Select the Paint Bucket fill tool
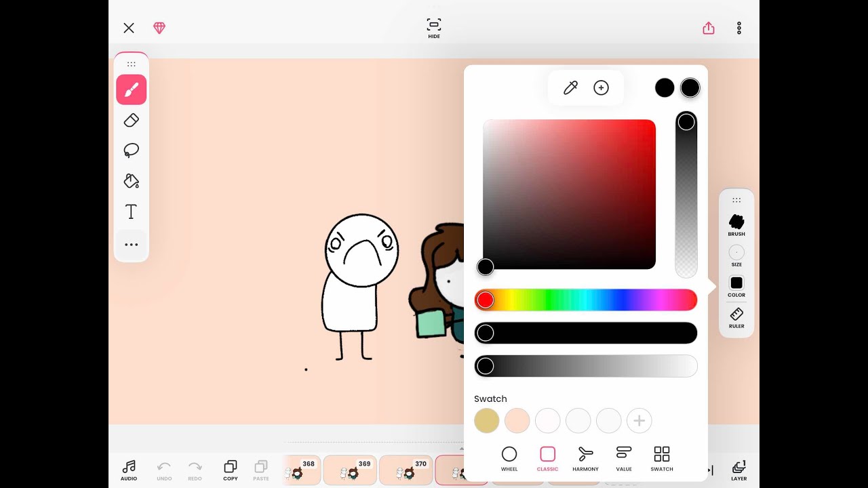Screen dimensions: 868x488 132,181
